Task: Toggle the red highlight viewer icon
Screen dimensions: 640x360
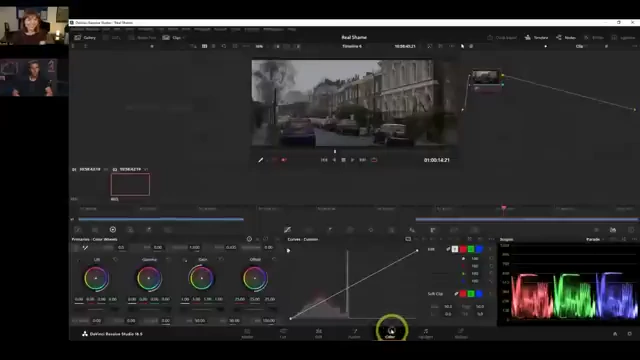Action: coord(284,160)
